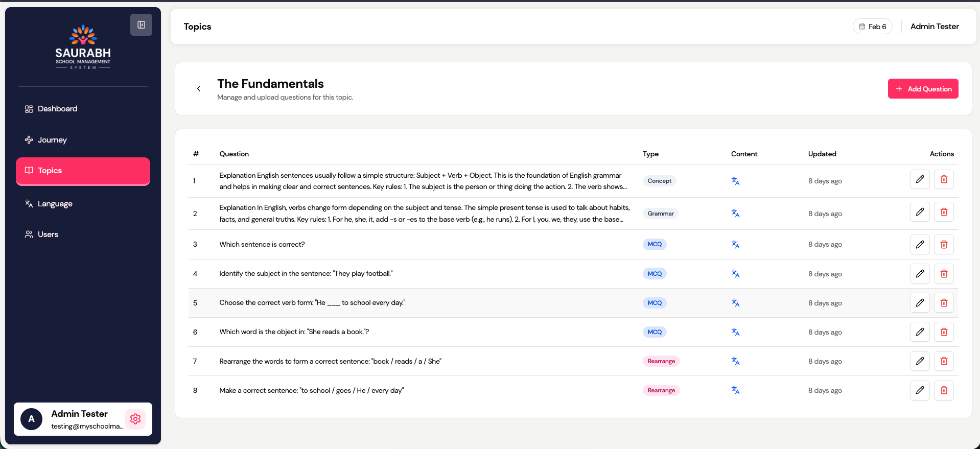The image size is (980, 449).
Task: Open the Feb 6 date picker
Action: pos(872,27)
